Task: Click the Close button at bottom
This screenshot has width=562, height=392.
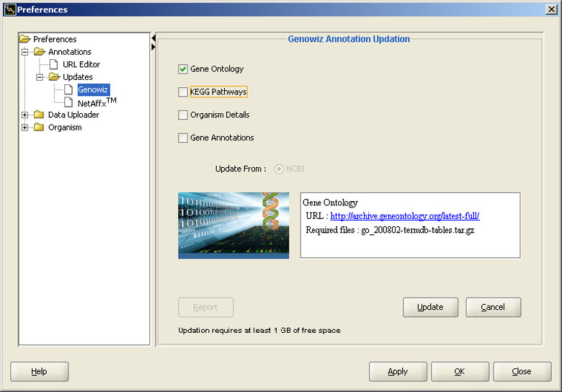Action: pyautogui.click(x=522, y=372)
